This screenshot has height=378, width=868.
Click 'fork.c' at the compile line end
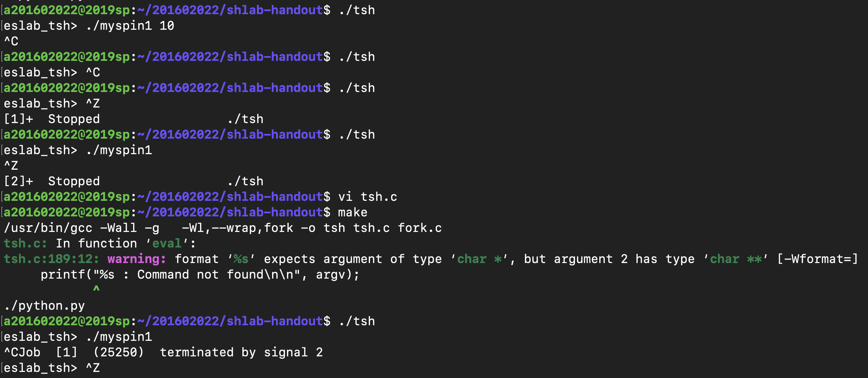coord(419,228)
